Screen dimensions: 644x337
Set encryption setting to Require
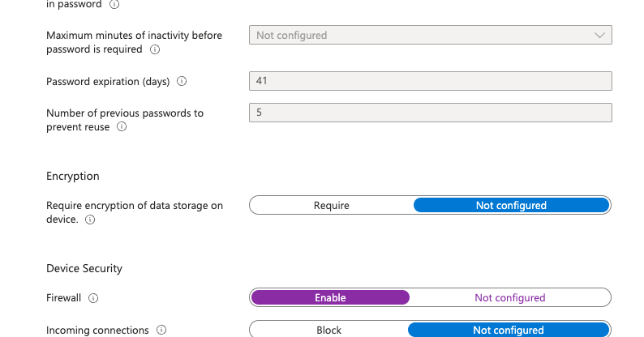[x=332, y=206]
